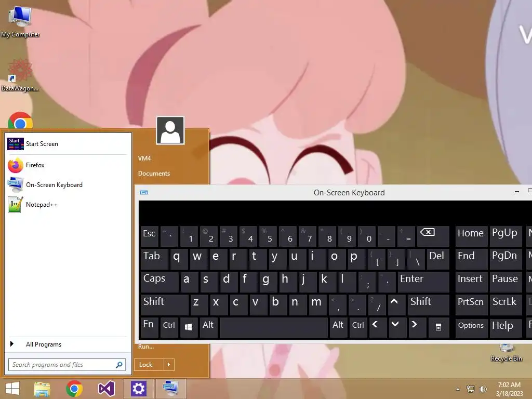Toggle the ScrLk key

506,304
